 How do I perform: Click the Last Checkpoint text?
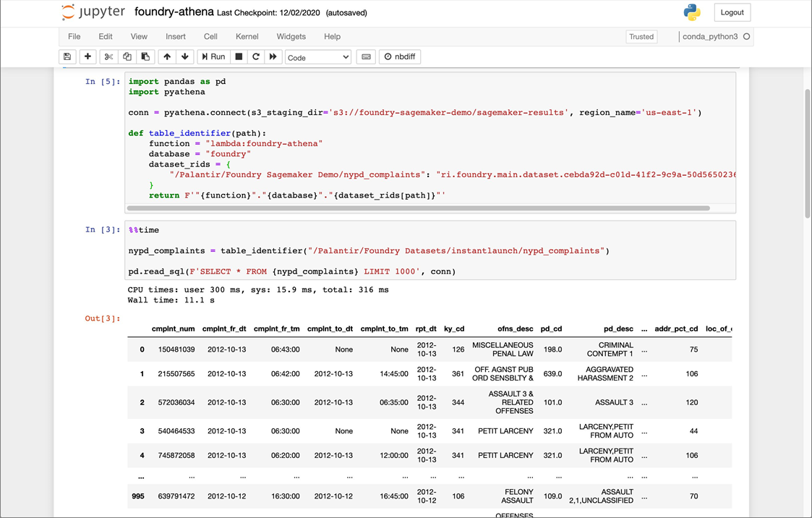[268, 12]
